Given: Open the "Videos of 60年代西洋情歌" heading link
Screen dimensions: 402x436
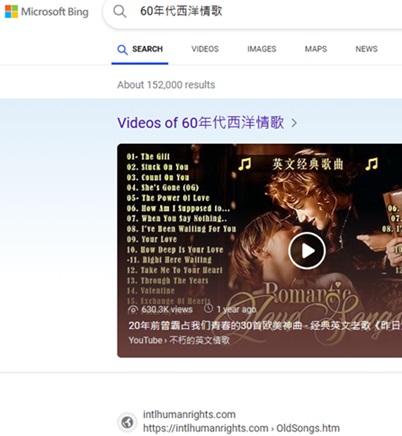Looking at the screenshot, I should 201,123.
